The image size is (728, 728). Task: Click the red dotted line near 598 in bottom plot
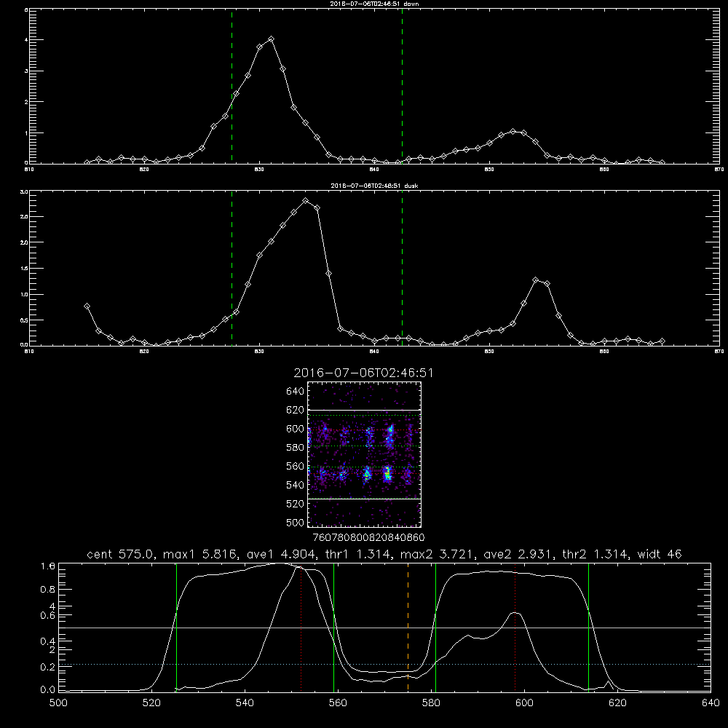515,627
